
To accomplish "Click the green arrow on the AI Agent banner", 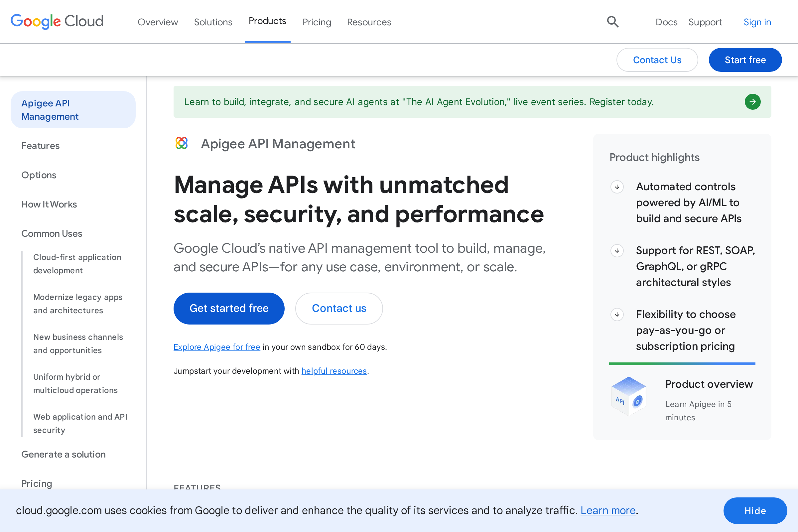I will [753, 101].
